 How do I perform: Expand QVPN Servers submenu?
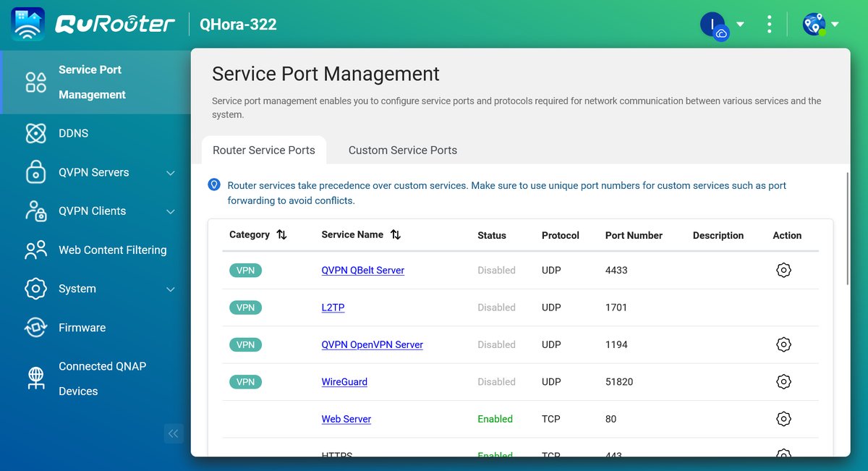(171, 173)
